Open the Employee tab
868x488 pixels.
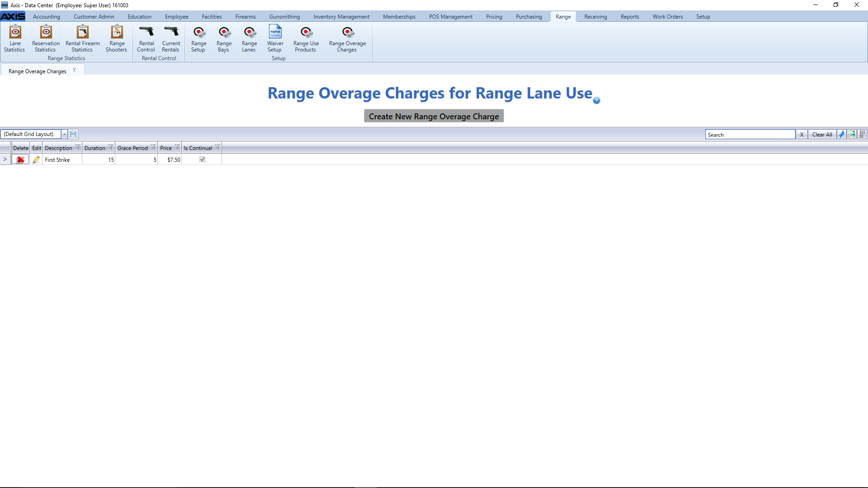click(177, 17)
